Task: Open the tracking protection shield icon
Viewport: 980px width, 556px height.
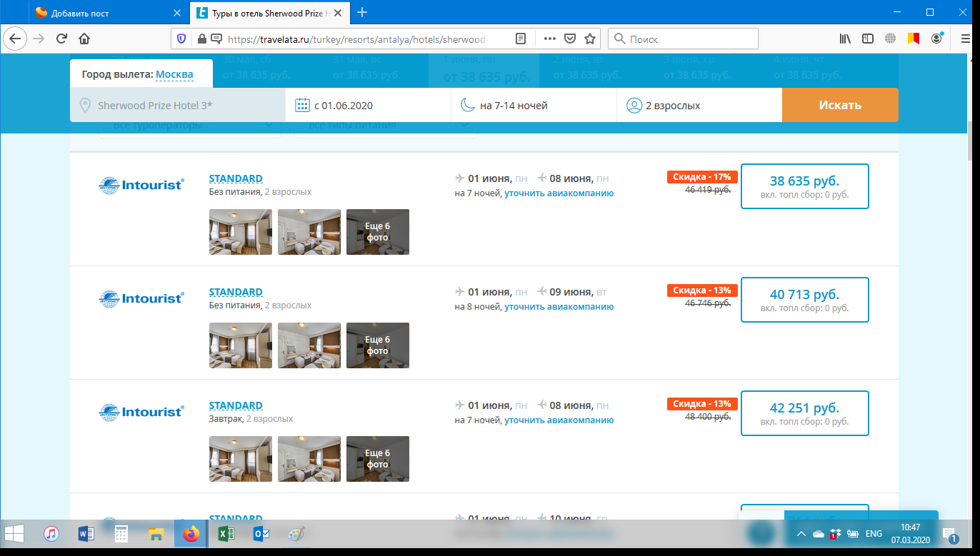Action: 181,39
